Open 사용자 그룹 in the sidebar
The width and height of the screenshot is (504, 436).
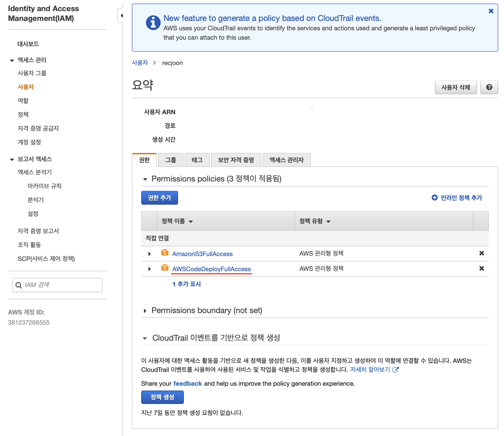coord(32,73)
